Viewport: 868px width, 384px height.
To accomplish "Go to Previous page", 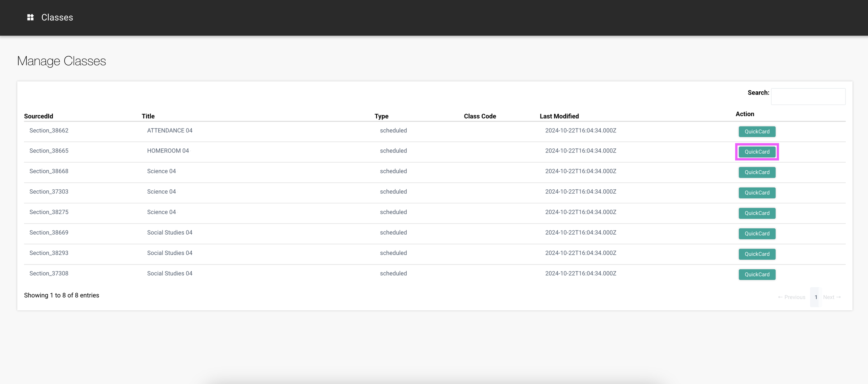I will click(791, 297).
